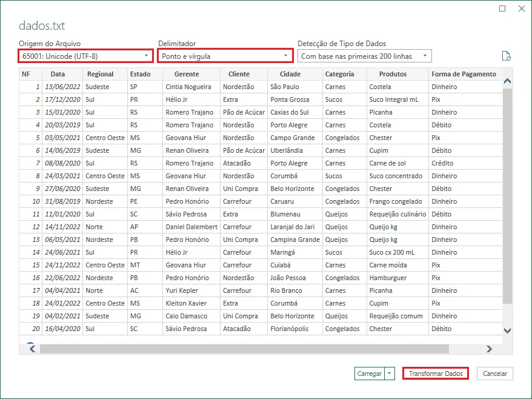Image resolution: width=532 pixels, height=399 pixels.
Task: Click the MT state cell
Action: pos(145,265)
